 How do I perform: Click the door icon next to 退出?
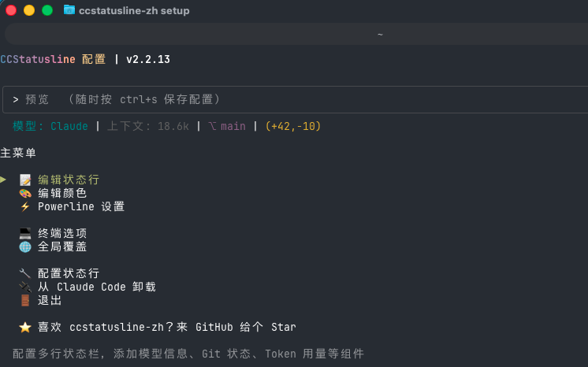pyautogui.click(x=25, y=301)
